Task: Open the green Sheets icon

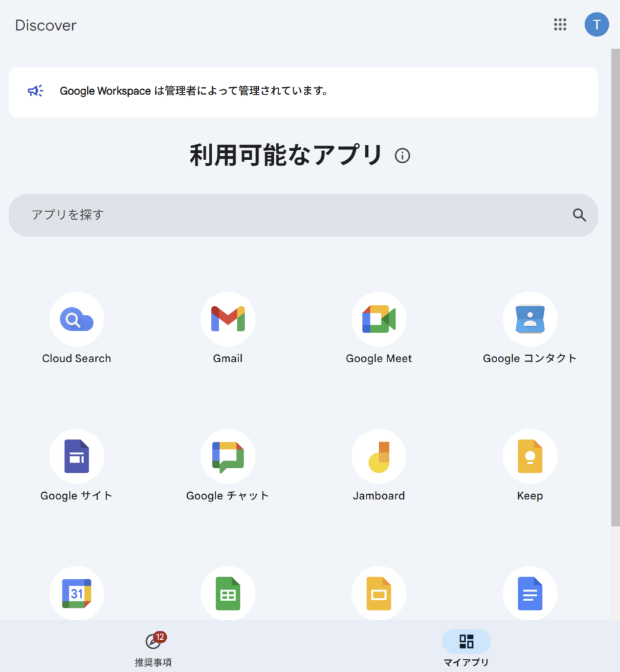Action: point(228,593)
